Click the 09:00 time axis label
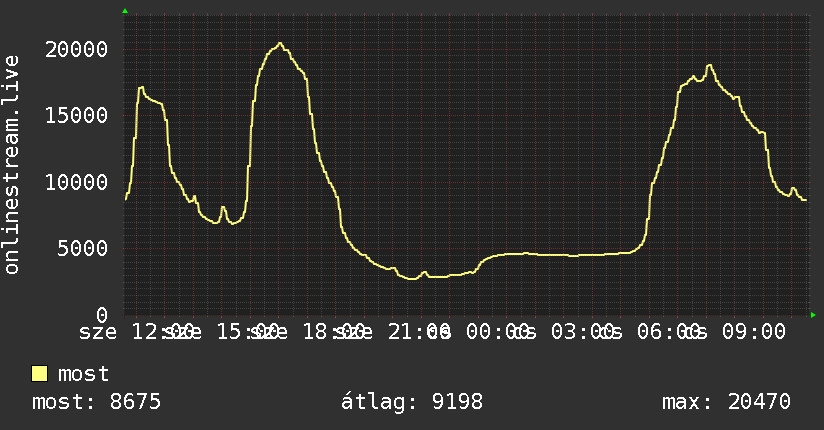Screen dimensions: 824x430 (754, 332)
